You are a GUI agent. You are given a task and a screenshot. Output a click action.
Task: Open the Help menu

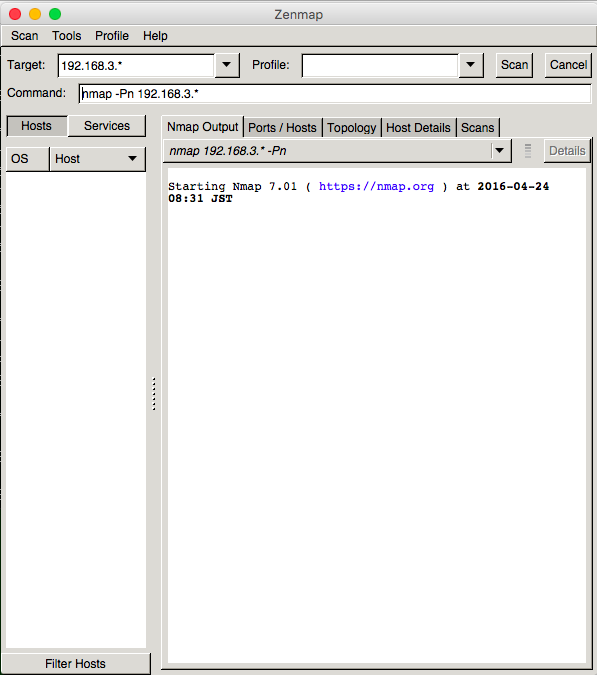(155, 36)
